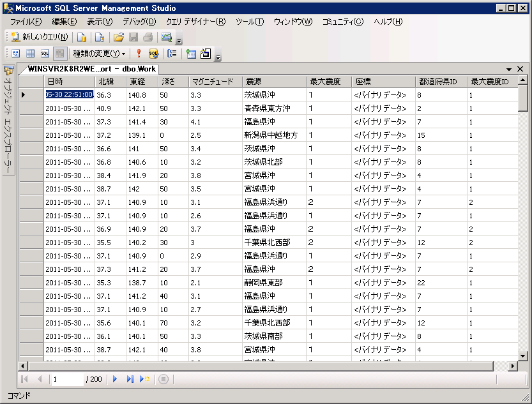532x404 pixels.
Task: Click the 最大震度ID column header
Action: pyautogui.click(x=492, y=81)
